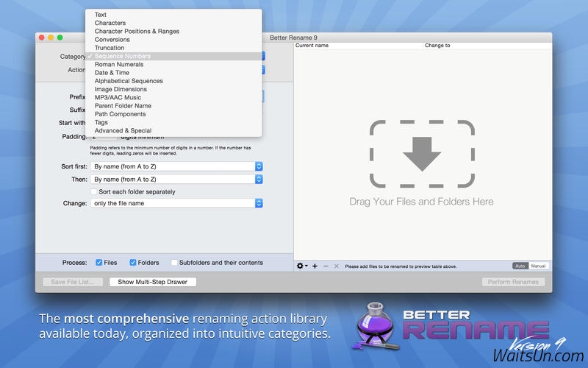
Task: Open the gear actions menu
Action: (302, 266)
